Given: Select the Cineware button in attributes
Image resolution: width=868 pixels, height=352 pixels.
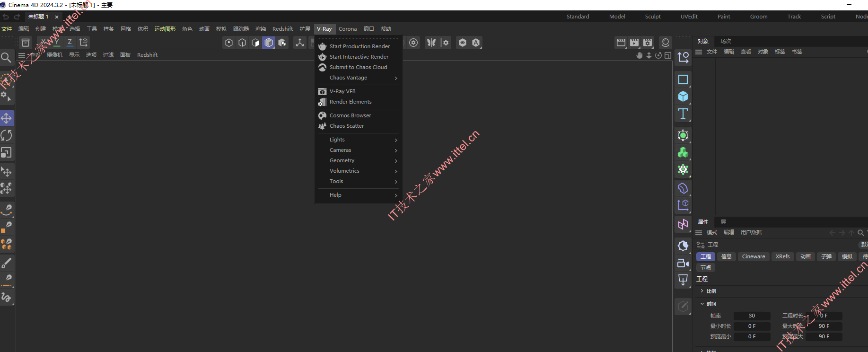Looking at the screenshot, I should pos(754,256).
